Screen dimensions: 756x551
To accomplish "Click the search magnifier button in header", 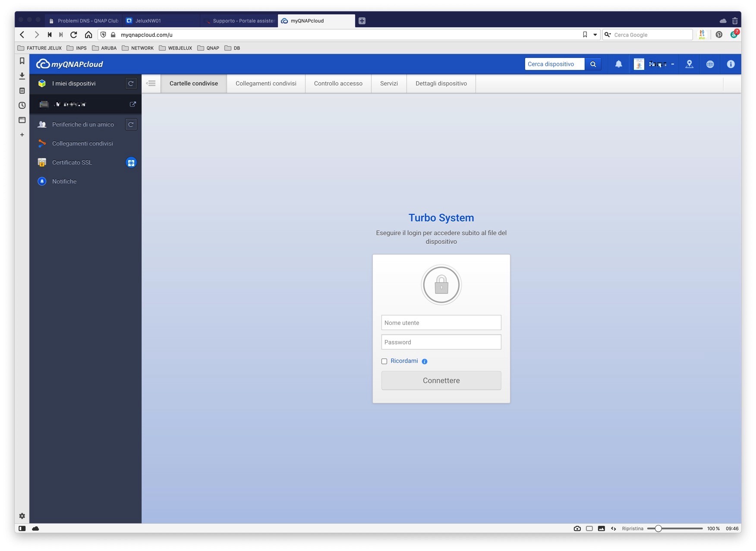I will point(593,64).
